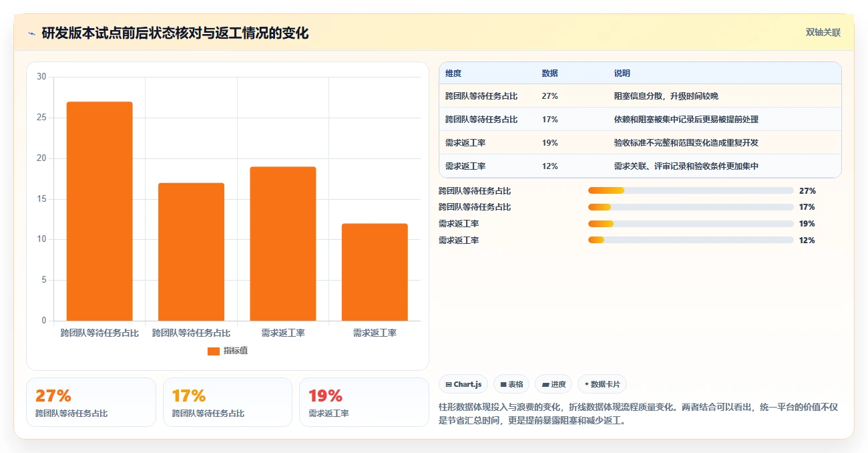
Task: Click the 数据卡片 tag label
Action: pyautogui.click(x=606, y=385)
